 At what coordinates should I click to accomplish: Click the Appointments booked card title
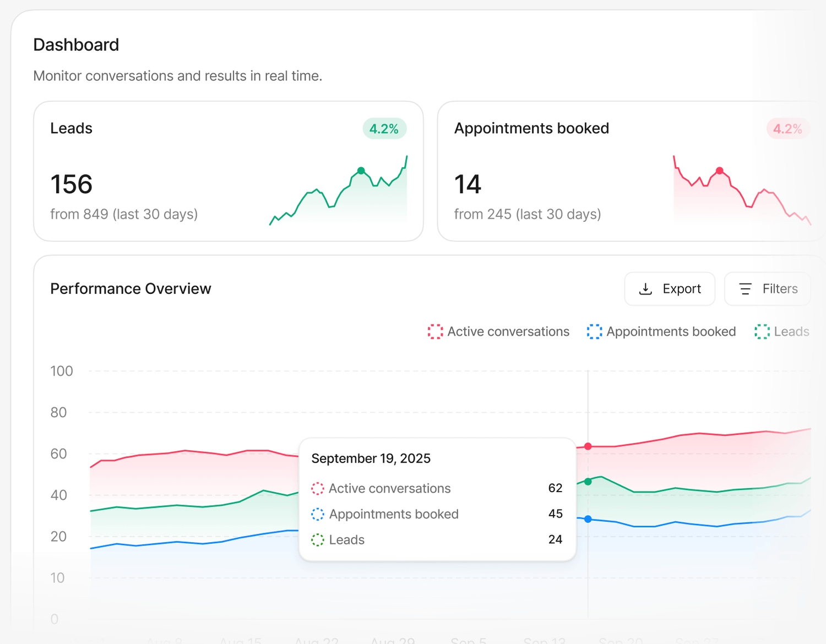[531, 128]
